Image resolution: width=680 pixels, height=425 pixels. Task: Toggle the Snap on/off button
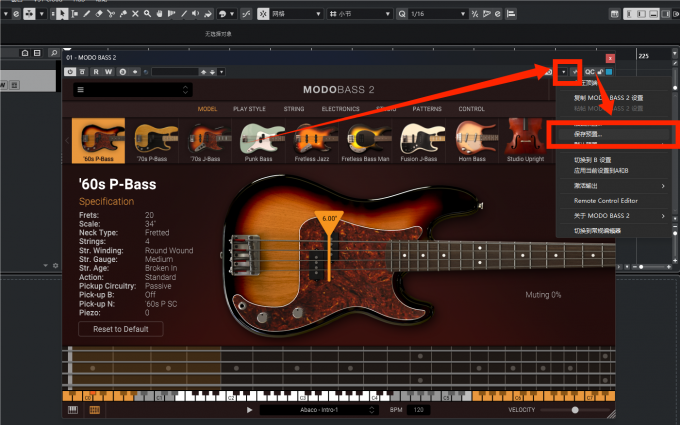[263, 14]
